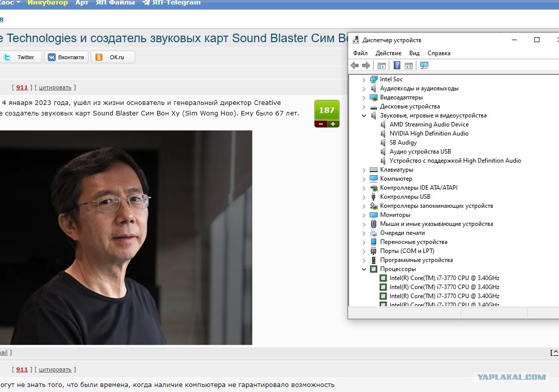The width and height of the screenshot is (559, 392).
Task: Expand the Контроллеры USB node
Action: (x=364, y=197)
